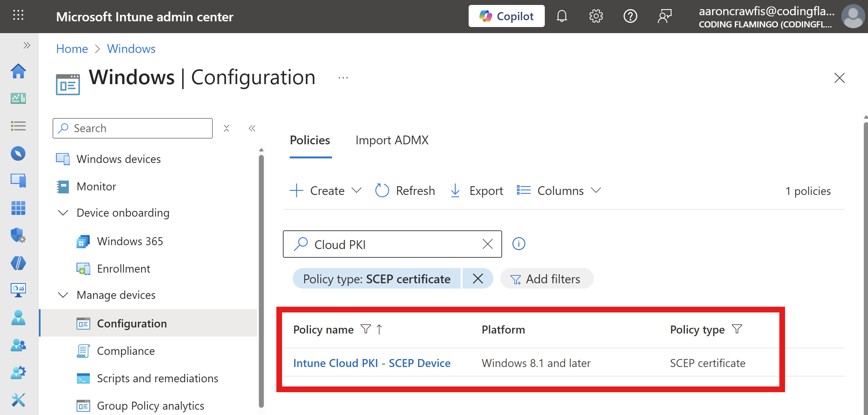Collapse the Manage devices section
868x415 pixels.
click(63, 295)
